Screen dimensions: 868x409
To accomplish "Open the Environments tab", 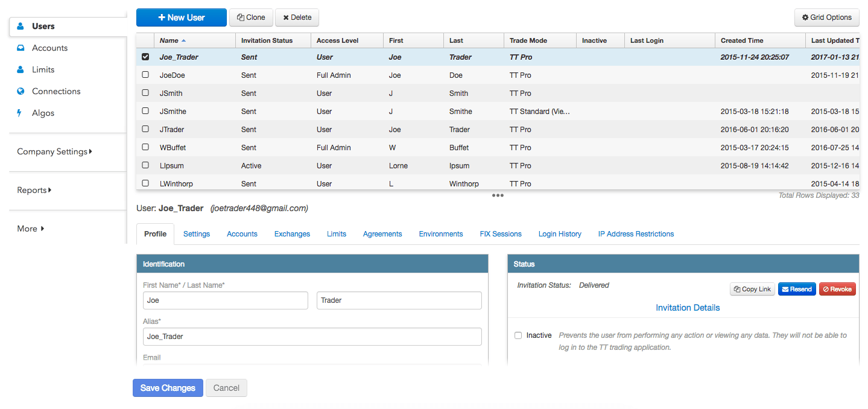I will pyautogui.click(x=441, y=234).
